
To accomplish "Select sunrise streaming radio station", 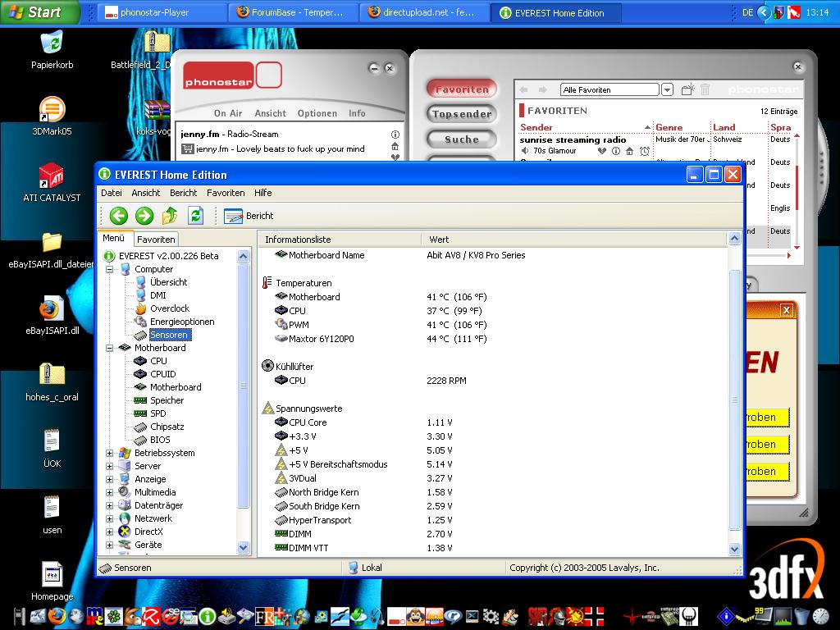I will point(573,139).
